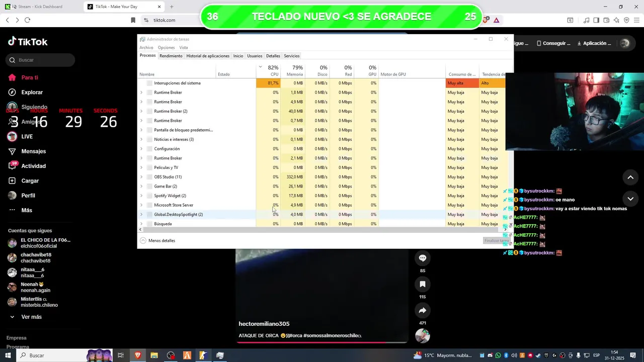644x362 pixels.
Task: Open Brave hamburger main menu
Action: (636, 20)
